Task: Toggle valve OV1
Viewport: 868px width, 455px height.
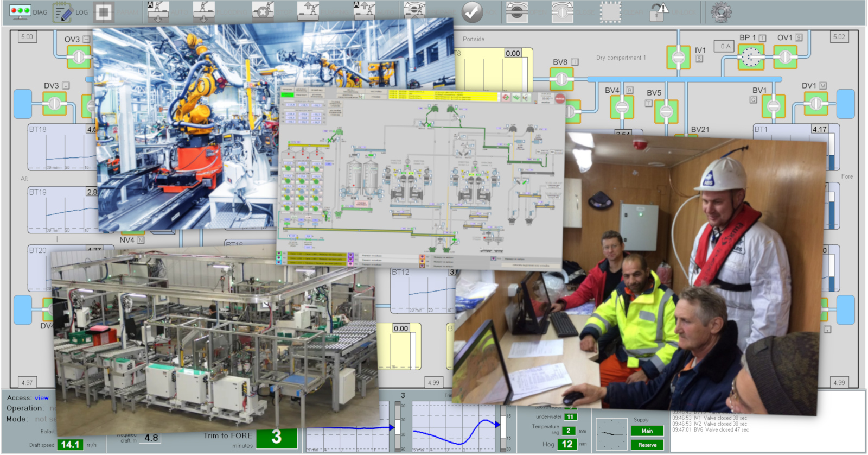Action: [x=785, y=57]
